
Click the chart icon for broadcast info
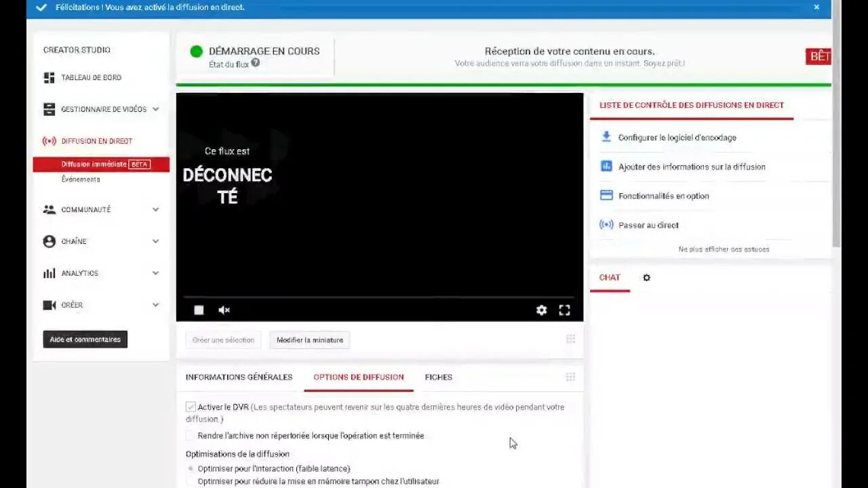(606, 166)
